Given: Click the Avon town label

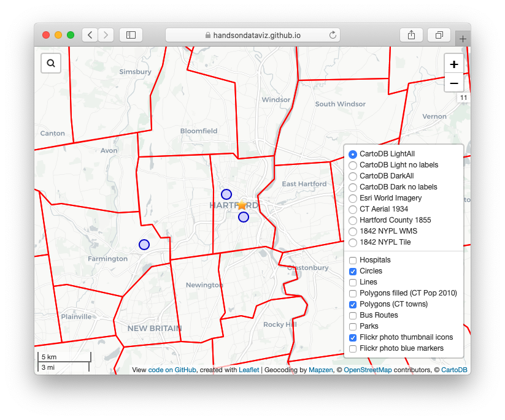Looking at the screenshot, I should (x=109, y=150).
